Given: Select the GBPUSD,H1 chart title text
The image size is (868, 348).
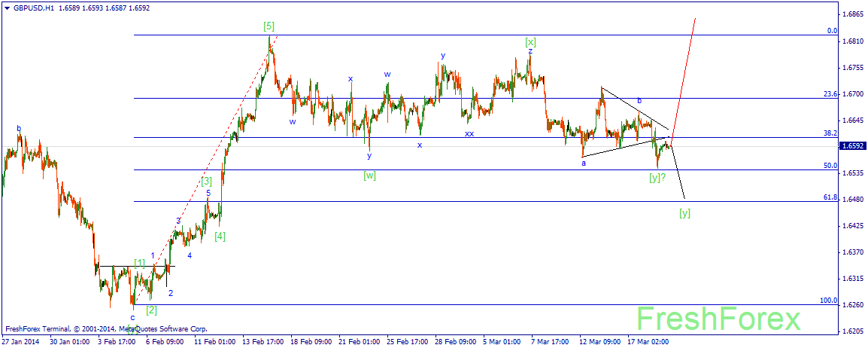Looking at the screenshot, I should point(32,8).
